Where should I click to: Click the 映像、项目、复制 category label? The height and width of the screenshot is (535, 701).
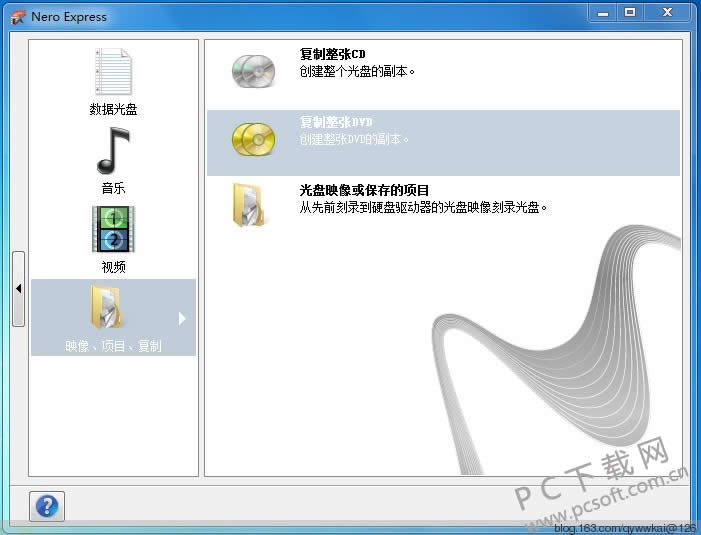pos(113,346)
